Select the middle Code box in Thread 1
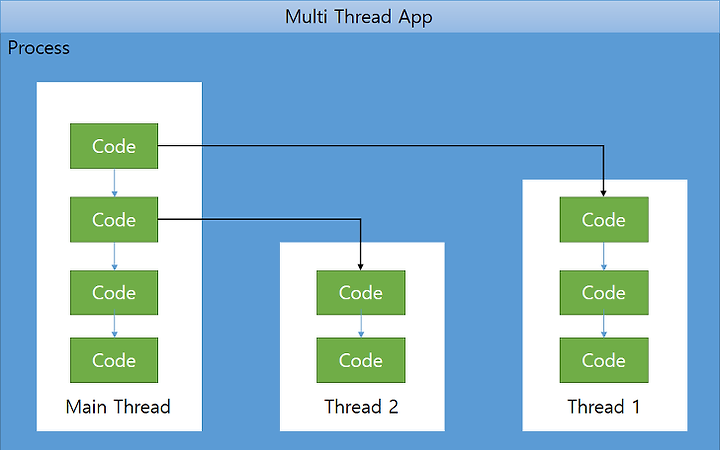Viewport: 720px width, 450px height. (x=604, y=292)
